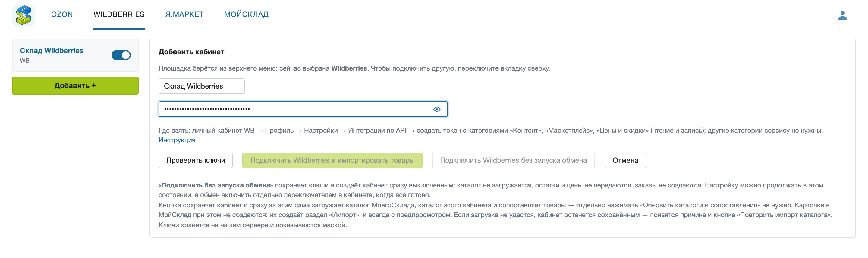Toggle the Склад Wildberries cabinet switch

121,55
